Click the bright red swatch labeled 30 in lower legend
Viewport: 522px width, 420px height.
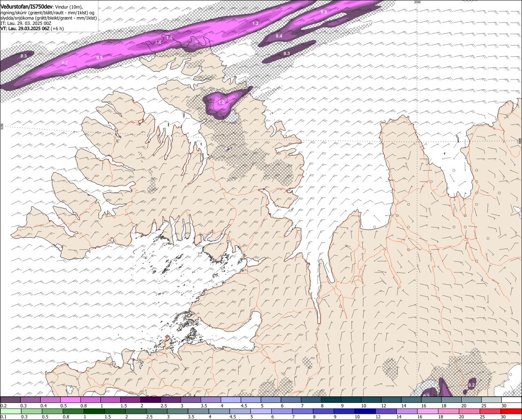(511, 411)
